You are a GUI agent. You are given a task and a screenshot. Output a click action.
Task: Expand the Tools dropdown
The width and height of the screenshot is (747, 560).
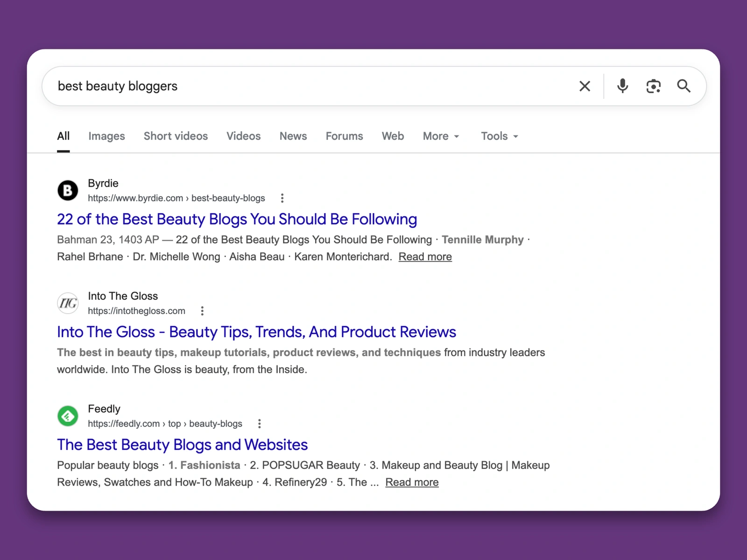[x=500, y=136]
